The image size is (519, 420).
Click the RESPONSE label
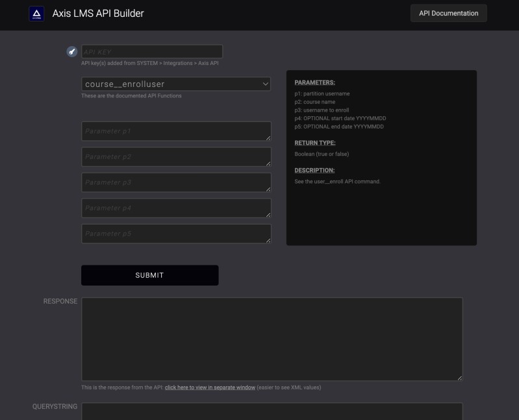(x=60, y=301)
